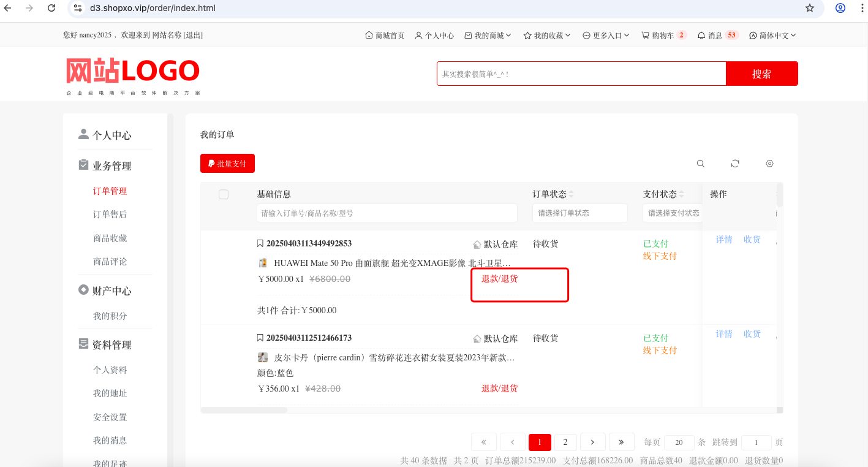Open the 购物车 shopping cart link
The width and height of the screenshot is (868, 467).
click(x=664, y=36)
